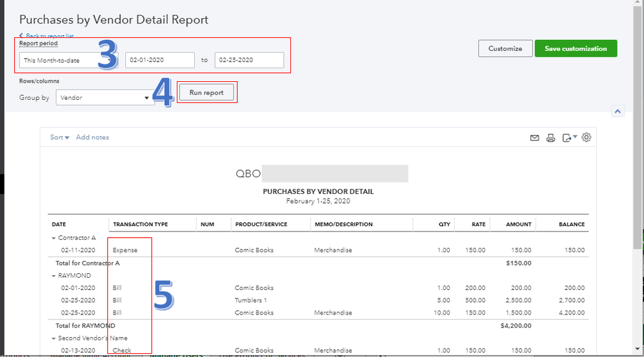
Task: Click the start date field 02-01-2020
Action: point(159,60)
